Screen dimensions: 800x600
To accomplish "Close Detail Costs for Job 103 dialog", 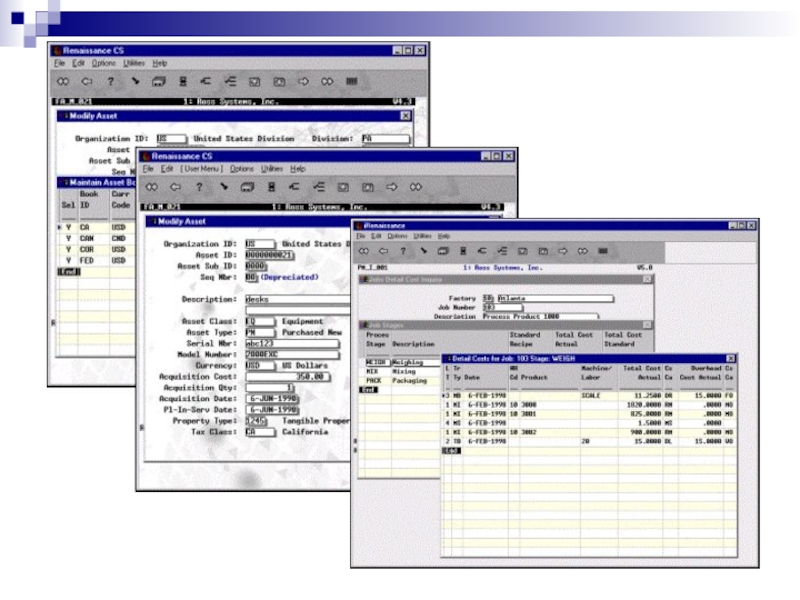I will click(730, 359).
